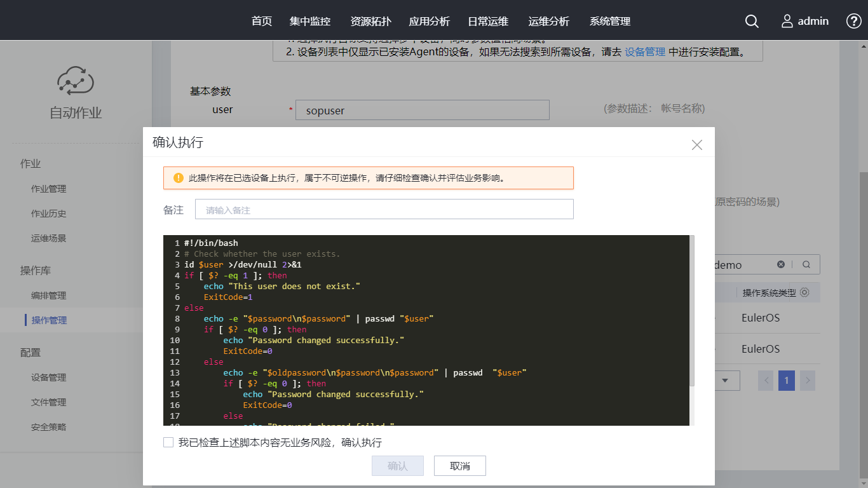Viewport: 868px width, 488px height.
Task: Select 作业历史 in the sidebar
Action: pos(48,213)
